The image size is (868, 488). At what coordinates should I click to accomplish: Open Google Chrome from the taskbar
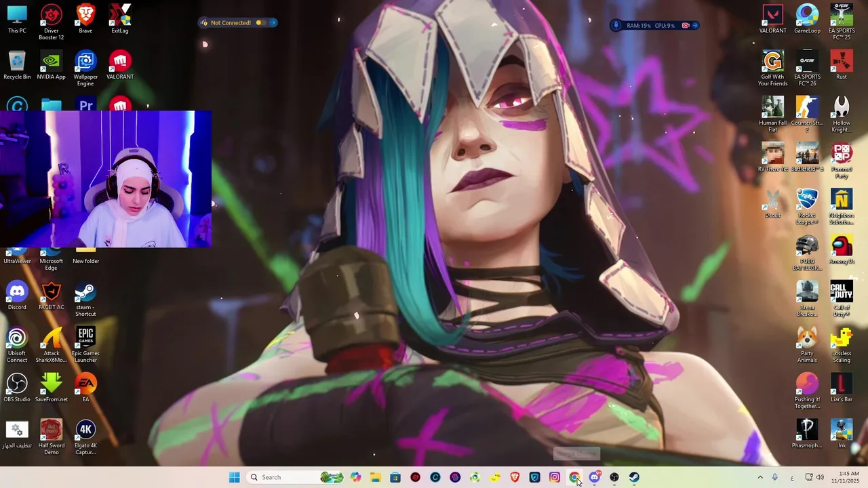point(574,477)
